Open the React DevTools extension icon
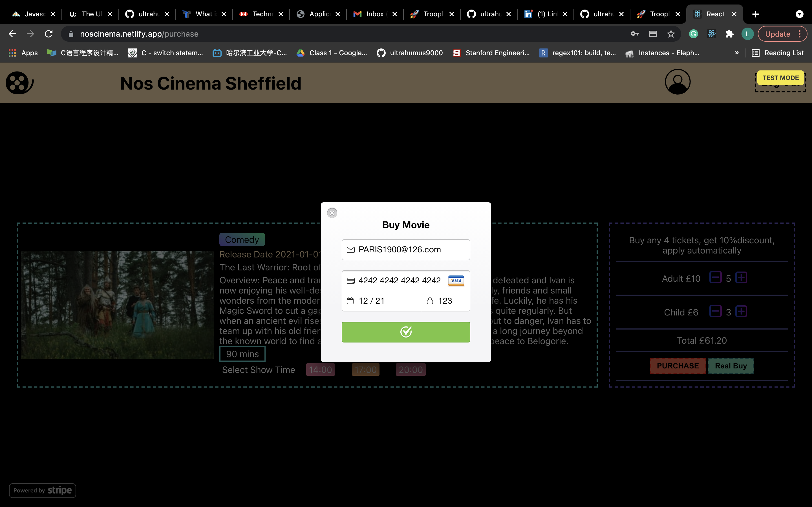 [712, 34]
